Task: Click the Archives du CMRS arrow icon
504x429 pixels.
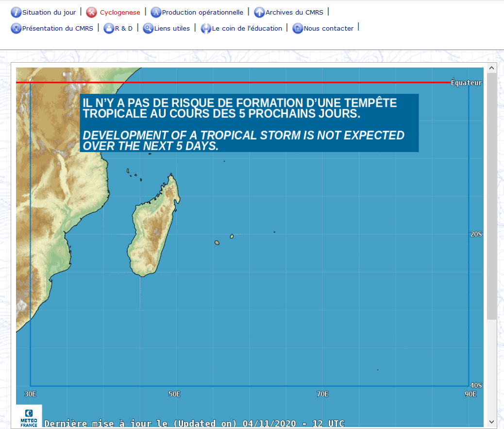Action: click(x=259, y=12)
